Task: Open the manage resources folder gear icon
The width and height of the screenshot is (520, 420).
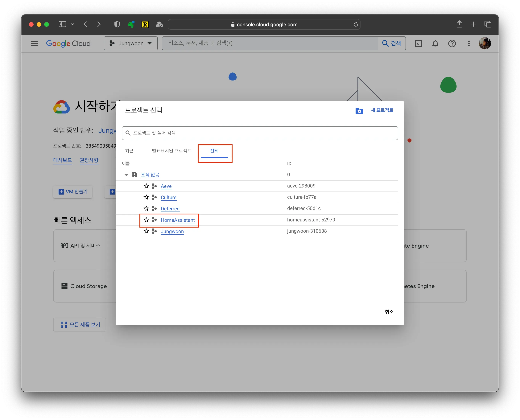Action: pos(359,111)
